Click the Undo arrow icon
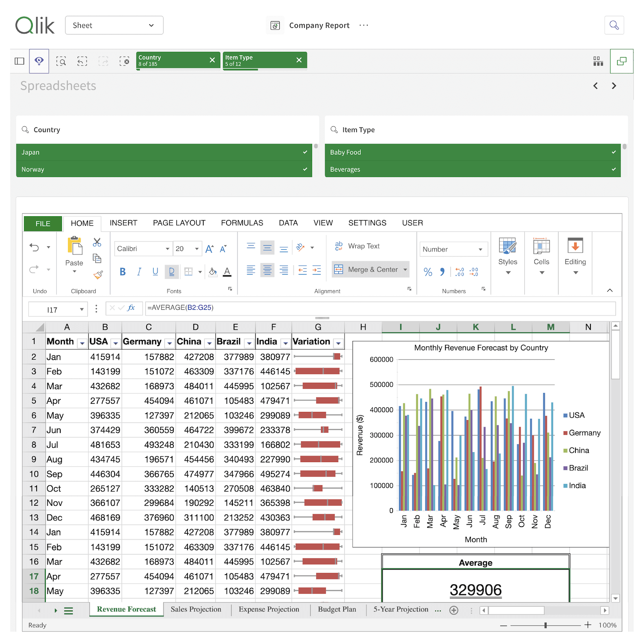644x644 pixels. pyautogui.click(x=34, y=247)
